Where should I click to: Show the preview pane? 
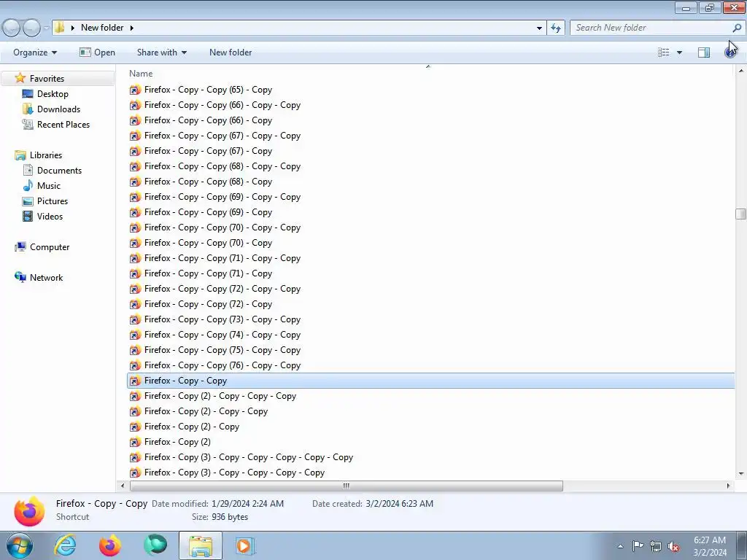pos(704,52)
